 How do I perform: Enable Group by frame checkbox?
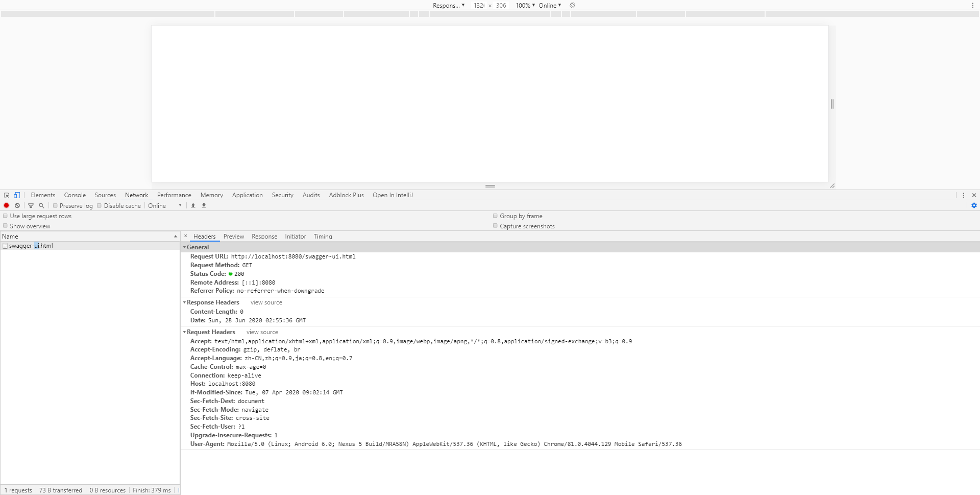pyautogui.click(x=495, y=216)
